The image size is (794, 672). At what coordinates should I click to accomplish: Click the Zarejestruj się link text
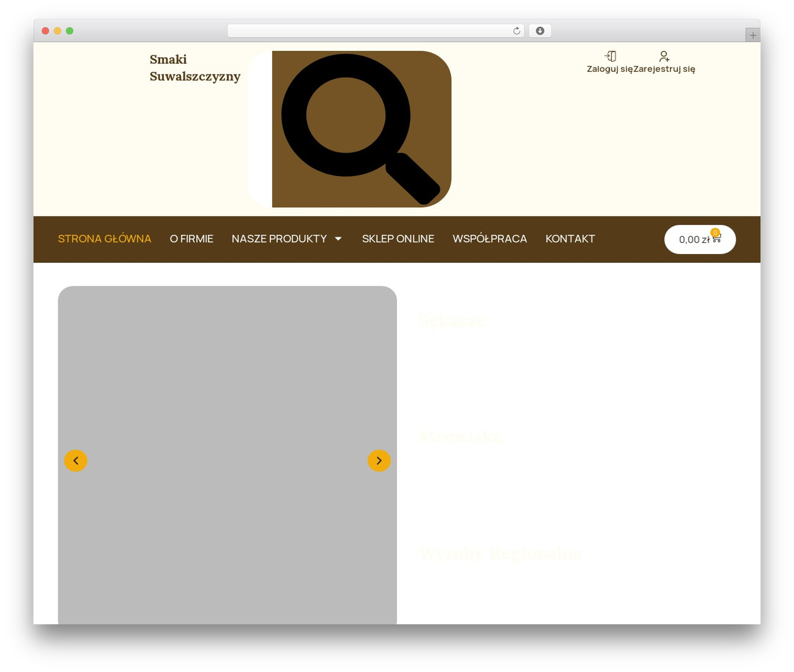[x=664, y=69]
